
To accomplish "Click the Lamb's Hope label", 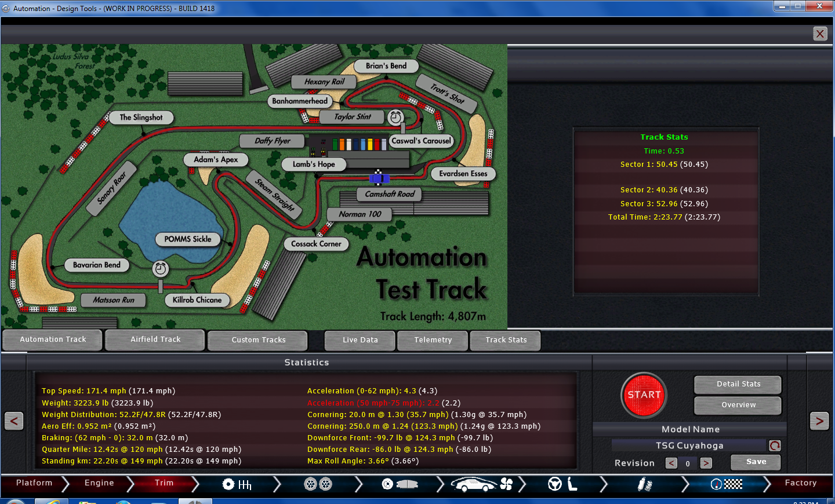I will [314, 165].
